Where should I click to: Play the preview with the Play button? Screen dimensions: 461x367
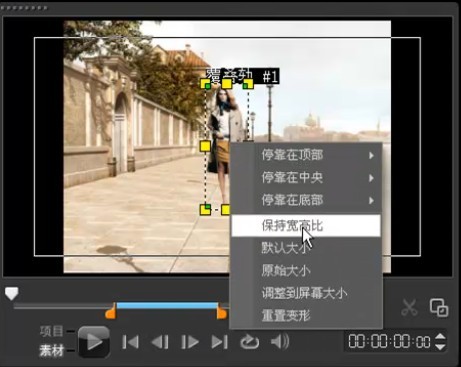pyautogui.click(x=94, y=342)
